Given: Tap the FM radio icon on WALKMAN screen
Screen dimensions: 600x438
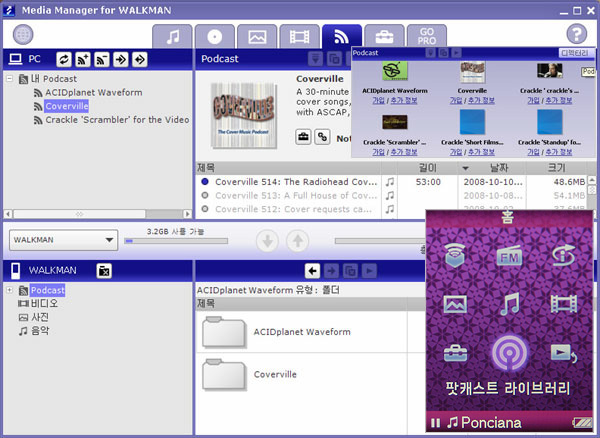Looking at the screenshot, I should [x=509, y=256].
